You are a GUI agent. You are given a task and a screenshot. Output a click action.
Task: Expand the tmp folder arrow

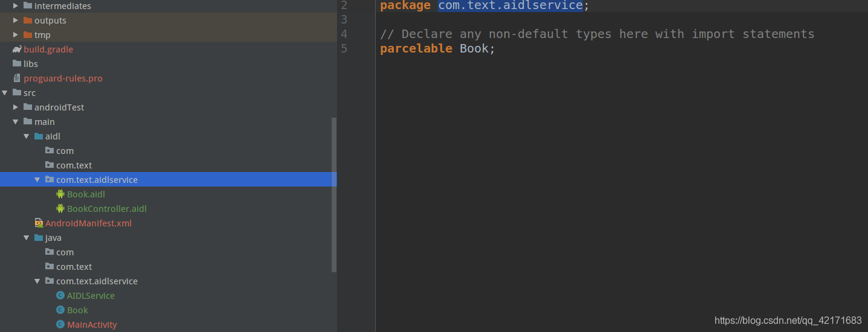(x=16, y=34)
